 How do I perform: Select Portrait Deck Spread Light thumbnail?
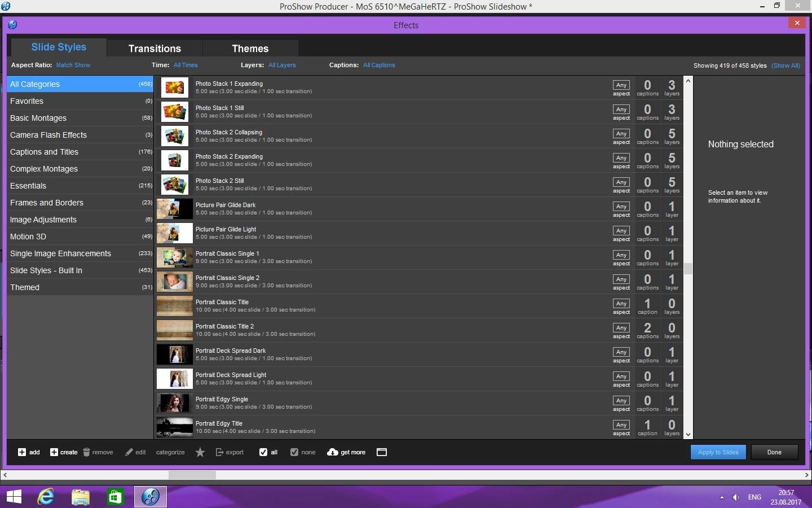(x=175, y=379)
